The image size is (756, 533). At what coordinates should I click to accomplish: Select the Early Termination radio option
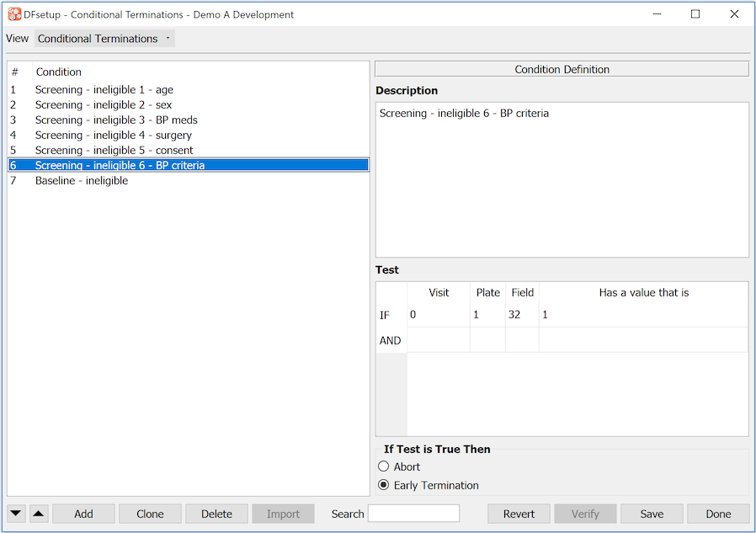(x=384, y=485)
